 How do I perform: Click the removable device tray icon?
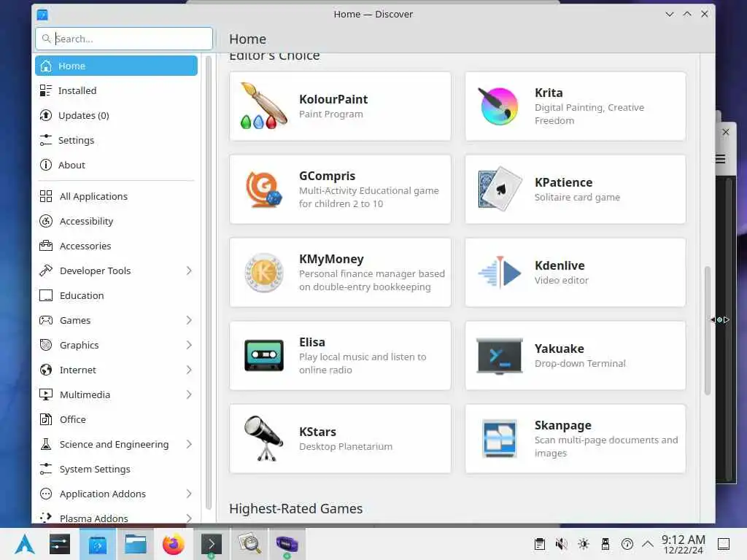(x=605, y=544)
